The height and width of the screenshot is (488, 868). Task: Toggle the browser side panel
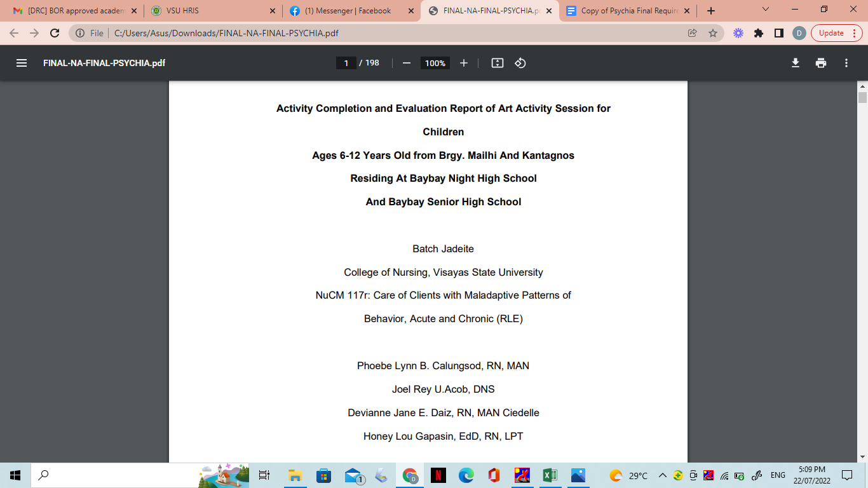779,33
